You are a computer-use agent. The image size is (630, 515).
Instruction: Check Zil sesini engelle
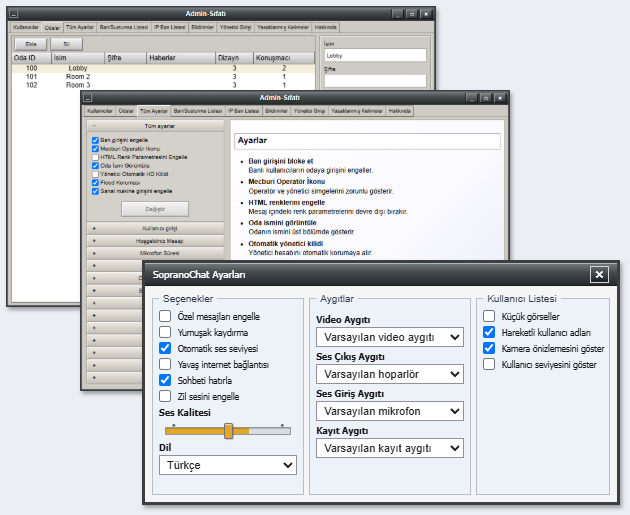pyautogui.click(x=165, y=396)
